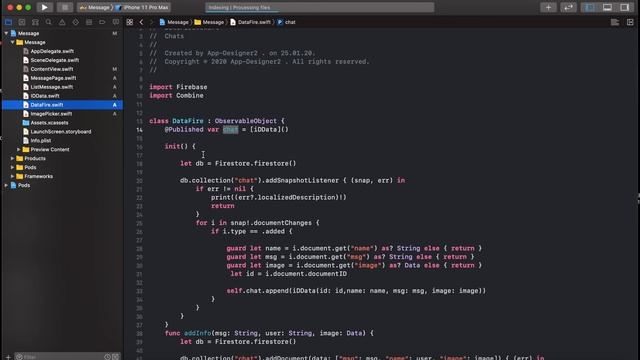Click the chat symbol in the jump bar
Viewport: 640px width, 360px height.
pos(286,22)
